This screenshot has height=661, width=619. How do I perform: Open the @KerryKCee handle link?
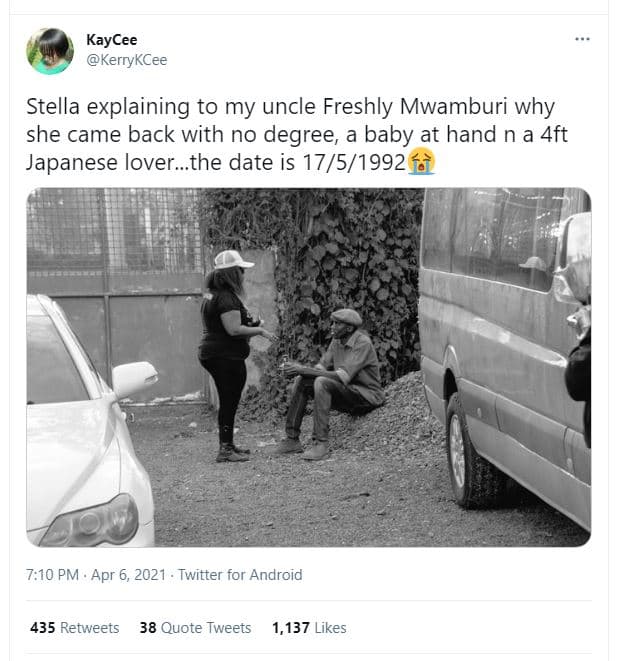pos(134,60)
